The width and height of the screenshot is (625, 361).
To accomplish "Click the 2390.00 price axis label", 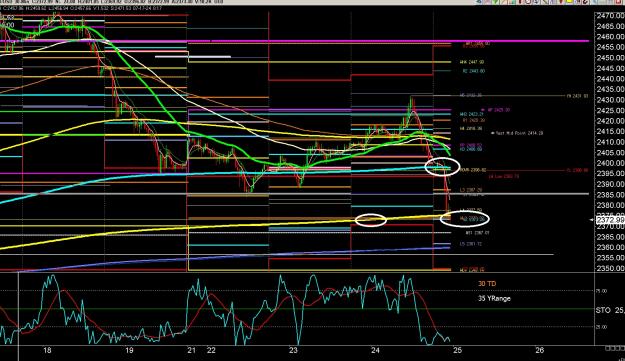I will 611,184.
